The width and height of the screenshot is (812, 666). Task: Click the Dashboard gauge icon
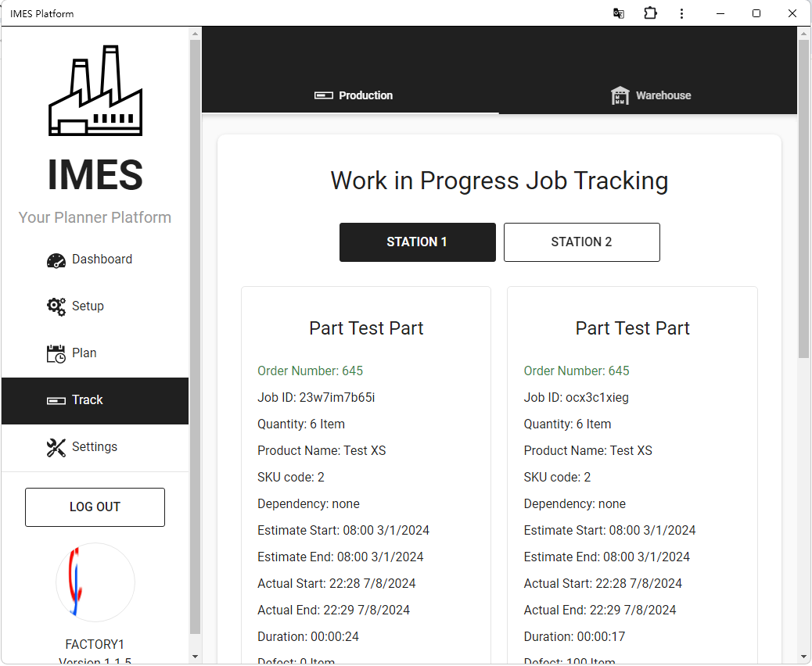tap(56, 260)
